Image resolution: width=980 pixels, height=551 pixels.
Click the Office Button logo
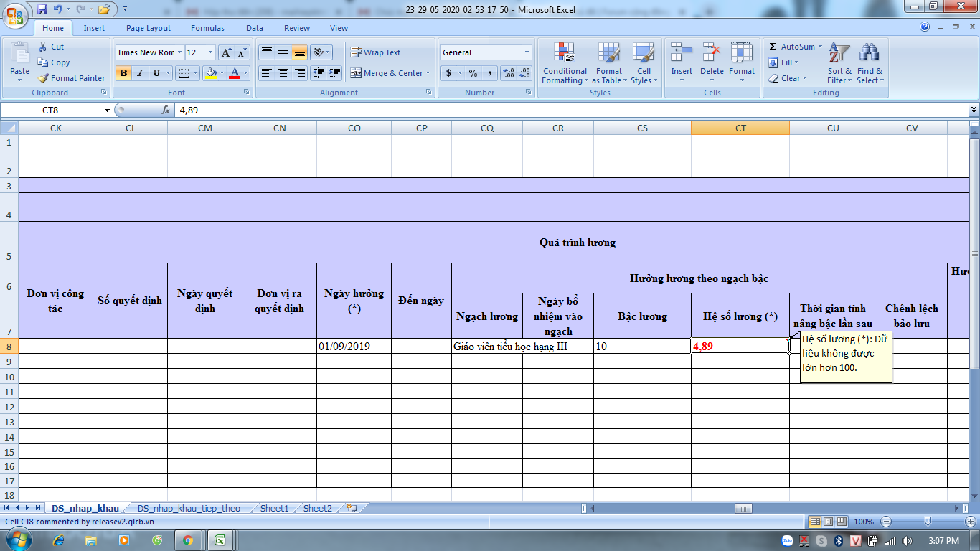coord(15,14)
